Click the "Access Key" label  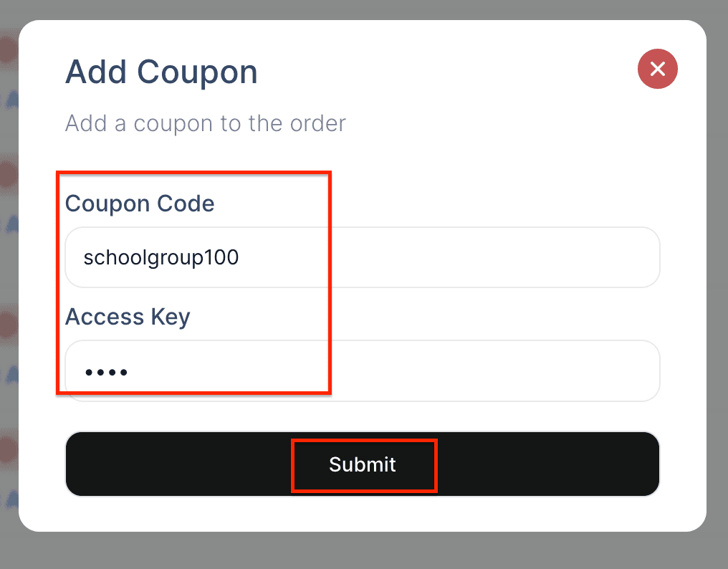pos(128,317)
